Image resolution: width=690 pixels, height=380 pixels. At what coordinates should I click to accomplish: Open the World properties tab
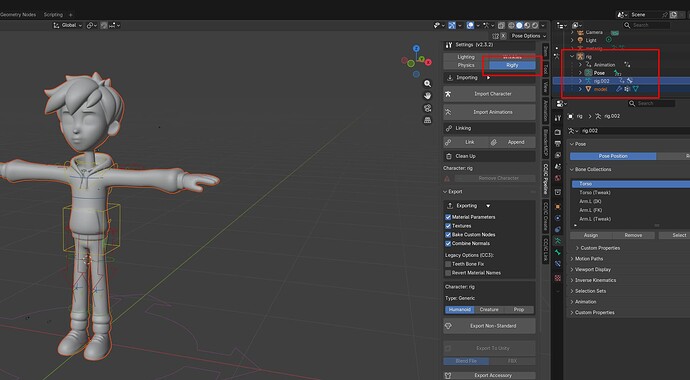(558, 178)
